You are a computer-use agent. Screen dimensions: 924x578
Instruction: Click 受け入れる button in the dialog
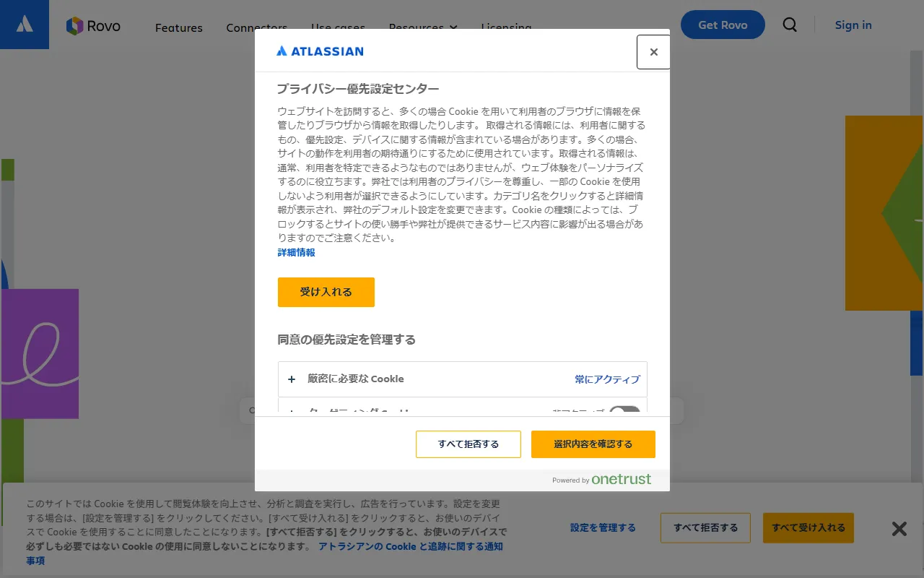326,292
